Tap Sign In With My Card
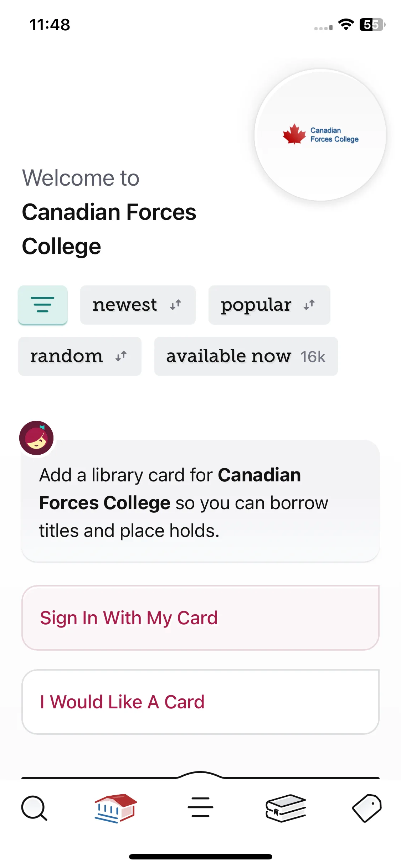 200,618
